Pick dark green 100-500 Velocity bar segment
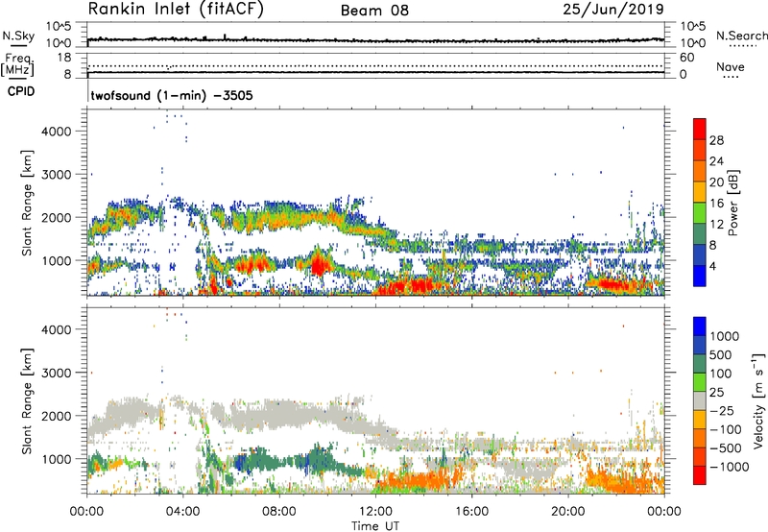Screen dimensions: 768x532 click(700, 364)
